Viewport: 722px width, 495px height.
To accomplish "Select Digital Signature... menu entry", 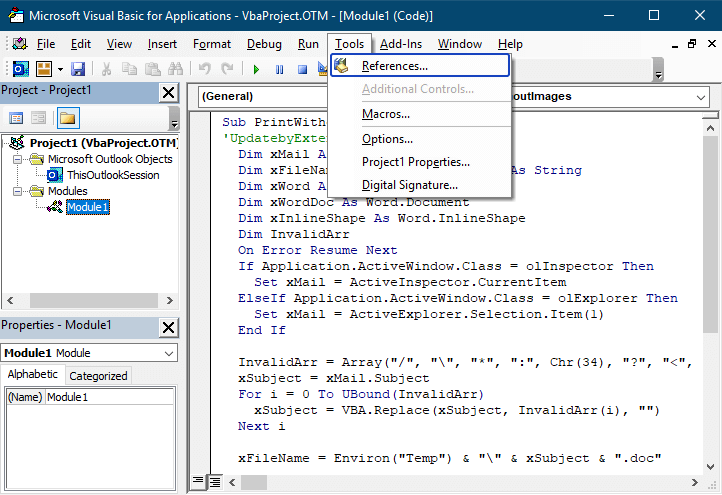I will [409, 185].
